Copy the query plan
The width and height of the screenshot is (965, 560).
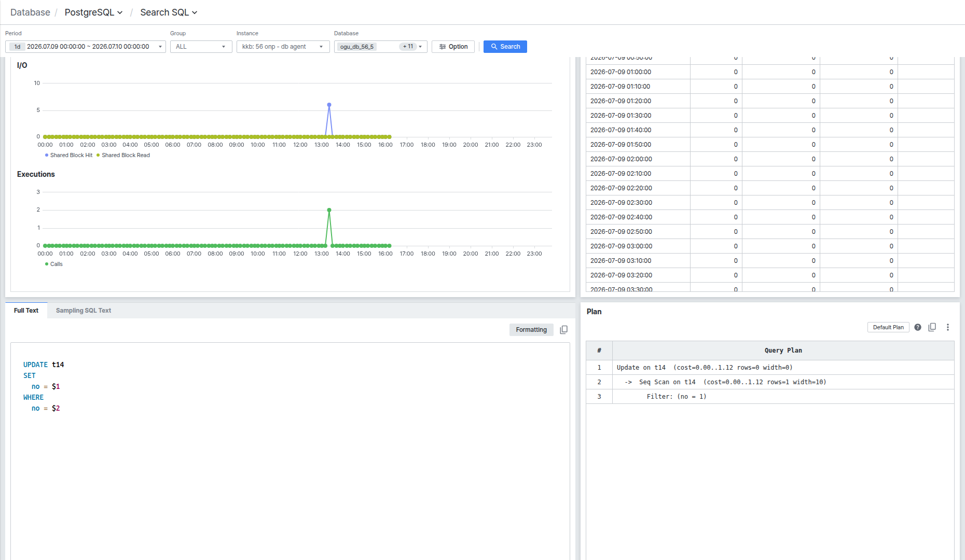932,327
